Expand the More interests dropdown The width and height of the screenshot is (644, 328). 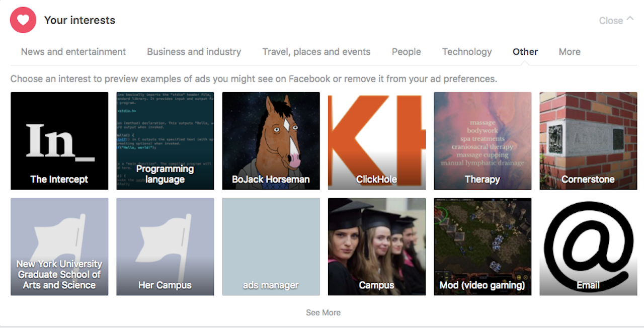click(570, 52)
